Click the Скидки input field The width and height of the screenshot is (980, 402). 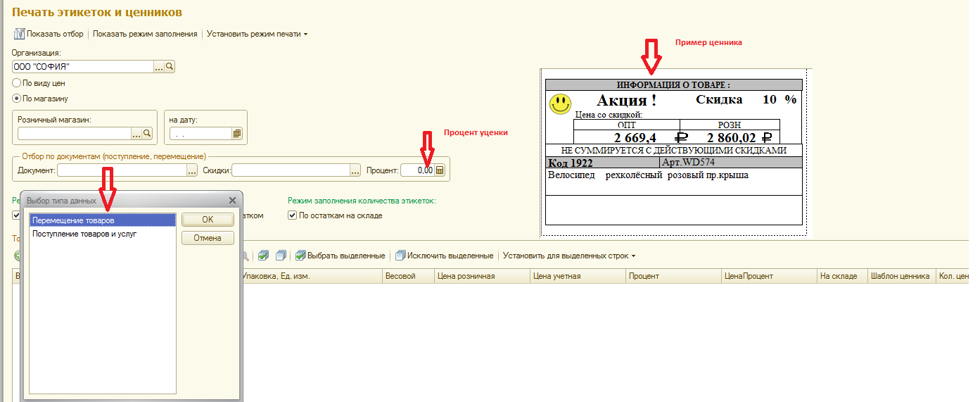point(291,170)
